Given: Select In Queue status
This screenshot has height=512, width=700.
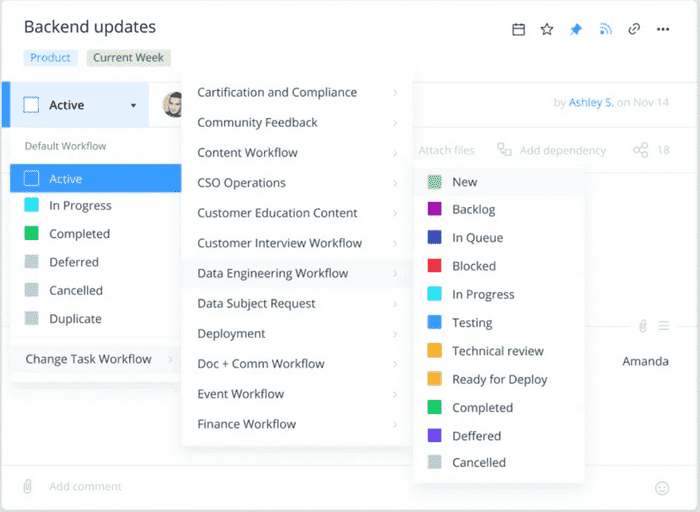Looking at the screenshot, I should [x=499, y=237].
